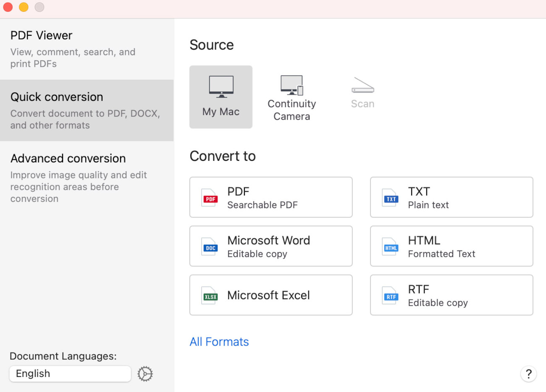Click the RTF file icon
Viewport: 546px width, 392px height.
(x=391, y=295)
